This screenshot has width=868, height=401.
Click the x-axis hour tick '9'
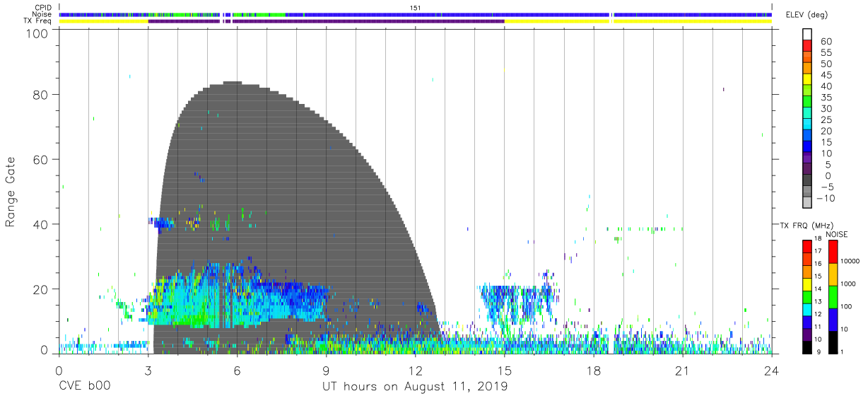pos(326,371)
